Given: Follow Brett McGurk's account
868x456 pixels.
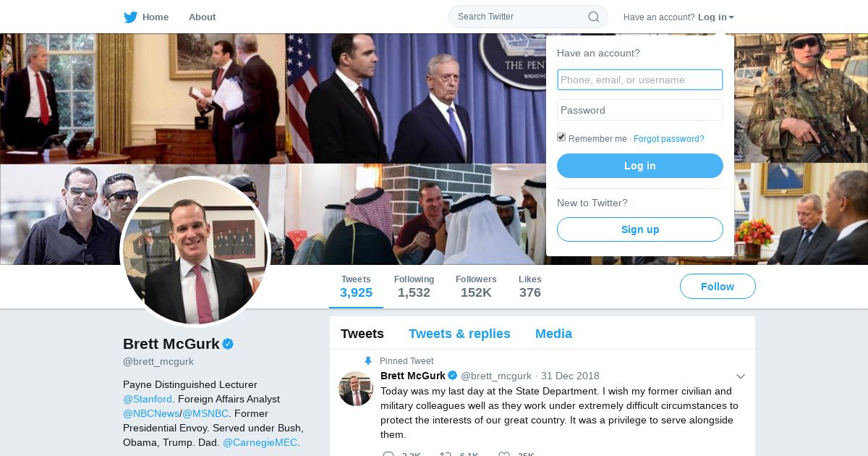Looking at the screenshot, I should [718, 287].
